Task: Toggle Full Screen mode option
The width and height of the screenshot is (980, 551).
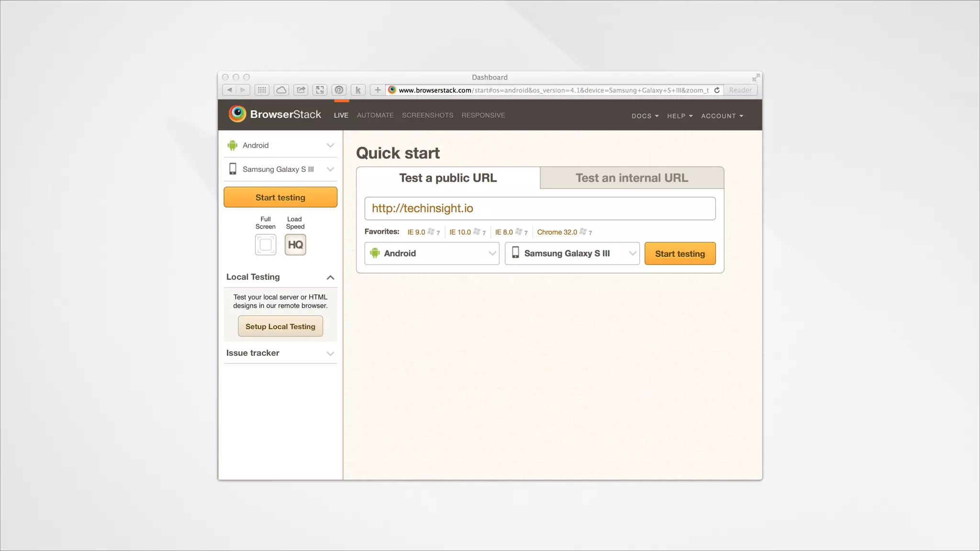Action: 266,245
